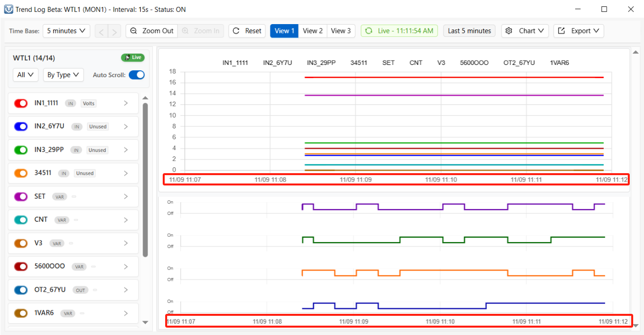644x335 pixels.
Task: Open the Export menu
Action: [x=578, y=31]
